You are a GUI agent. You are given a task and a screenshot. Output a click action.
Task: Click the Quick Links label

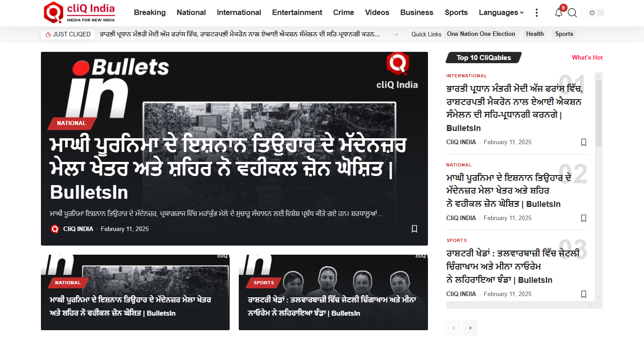click(427, 34)
